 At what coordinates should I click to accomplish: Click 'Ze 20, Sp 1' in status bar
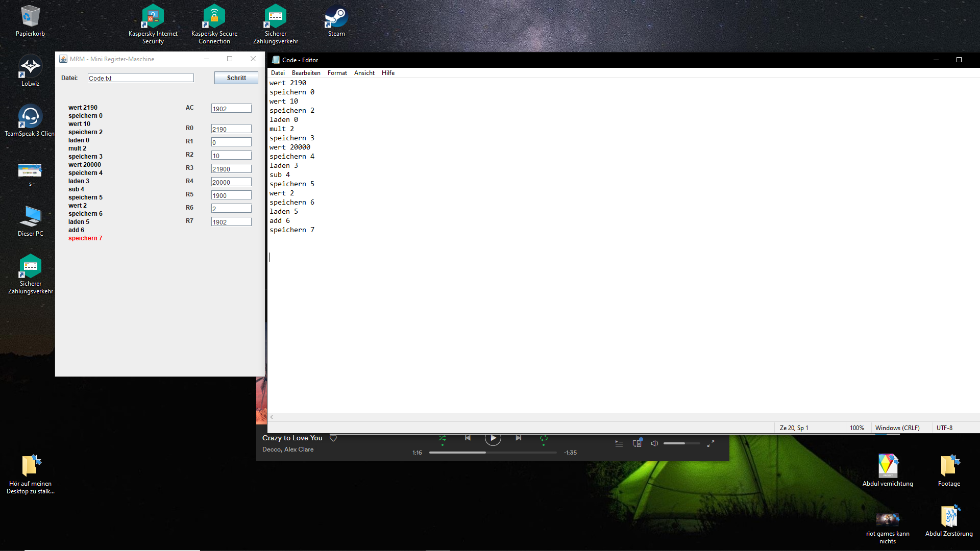(794, 428)
